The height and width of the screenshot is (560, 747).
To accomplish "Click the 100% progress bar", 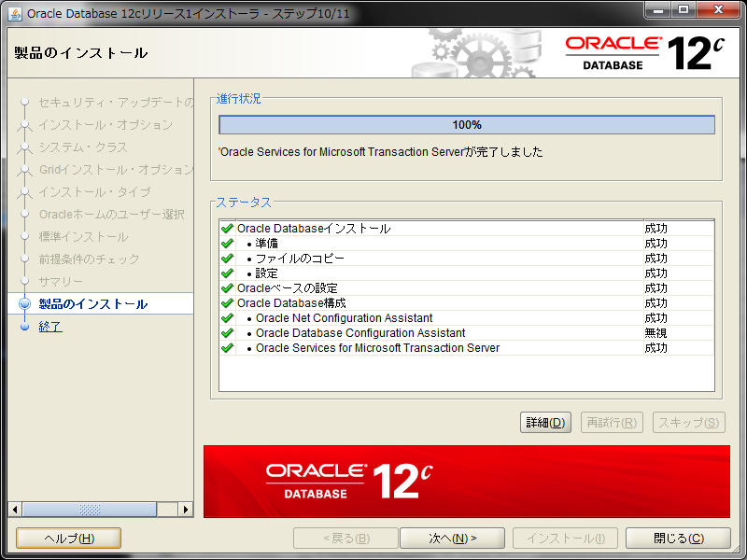I will coord(467,125).
